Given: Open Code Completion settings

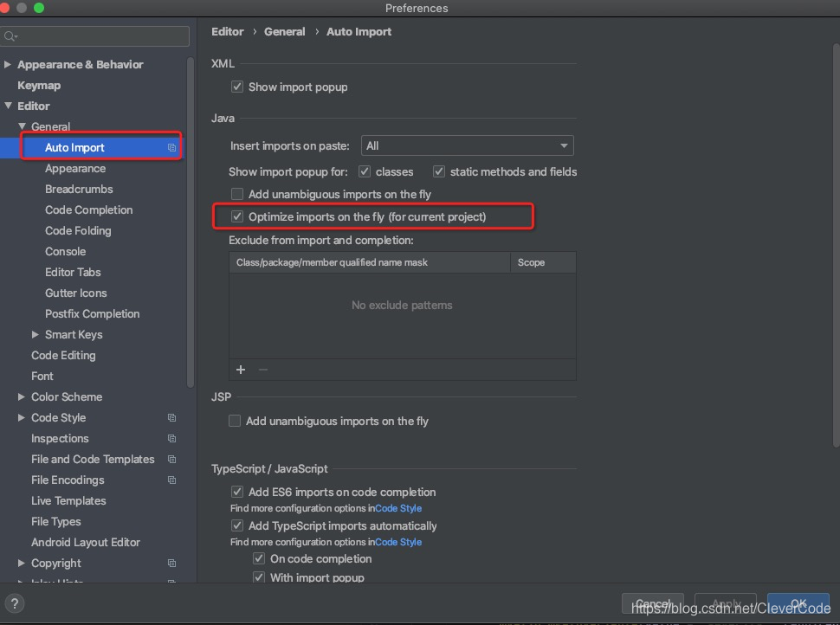Looking at the screenshot, I should coord(88,210).
